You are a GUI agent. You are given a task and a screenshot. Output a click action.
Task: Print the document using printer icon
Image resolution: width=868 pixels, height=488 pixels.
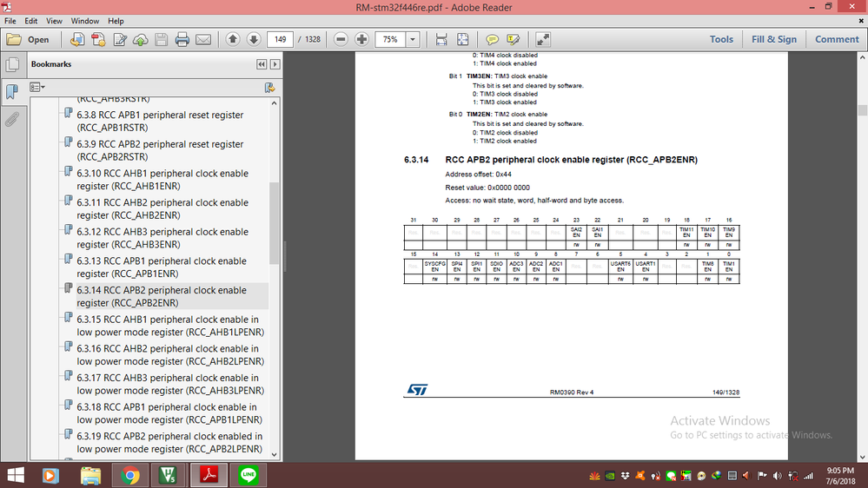[182, 39]
